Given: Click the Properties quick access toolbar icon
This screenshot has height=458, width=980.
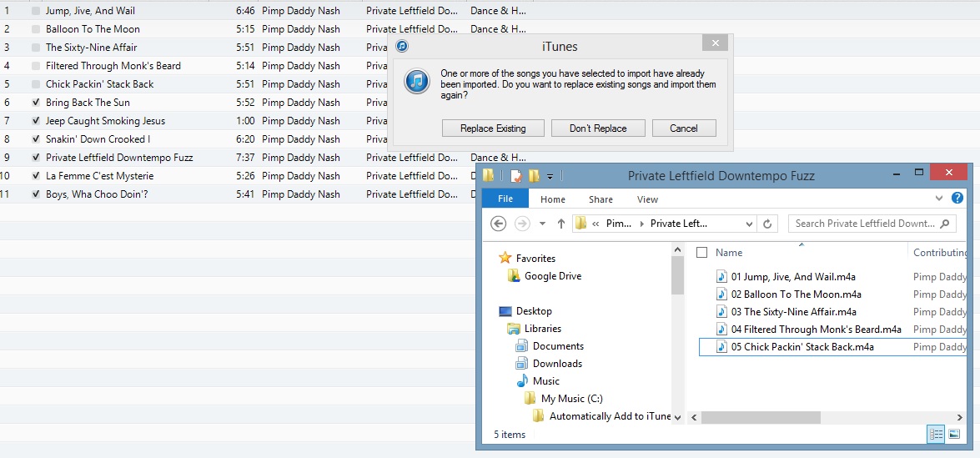Looking at the screenshot, I should click(x=516, y=176).
